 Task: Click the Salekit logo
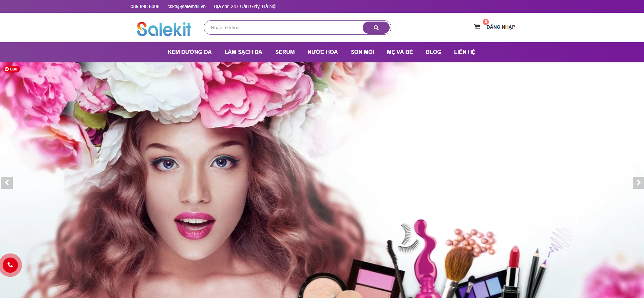point(164,29)
